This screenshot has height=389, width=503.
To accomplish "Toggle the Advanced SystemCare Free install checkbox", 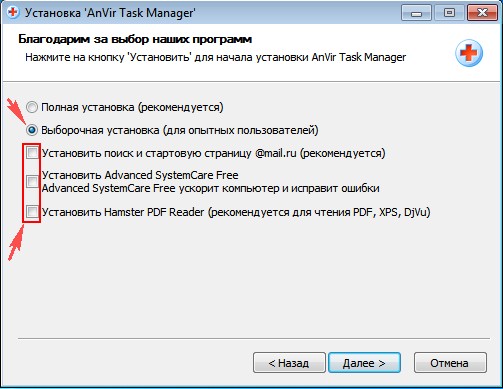I will point(32,182).
